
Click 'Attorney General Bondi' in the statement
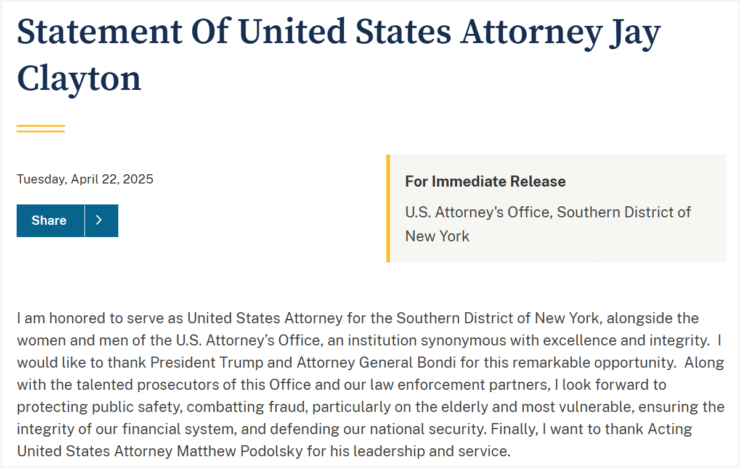[x=376, y=362]
